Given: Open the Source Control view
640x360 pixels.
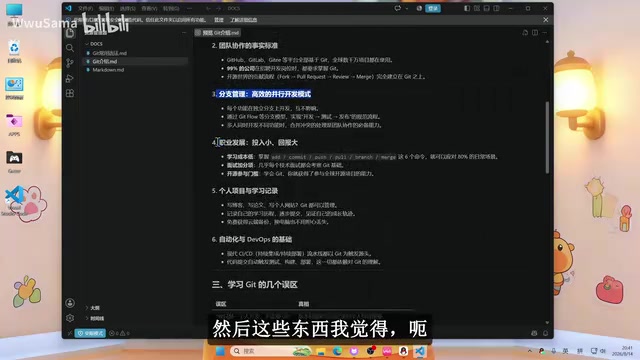Looking at the screenshot, I should [70, 63].
